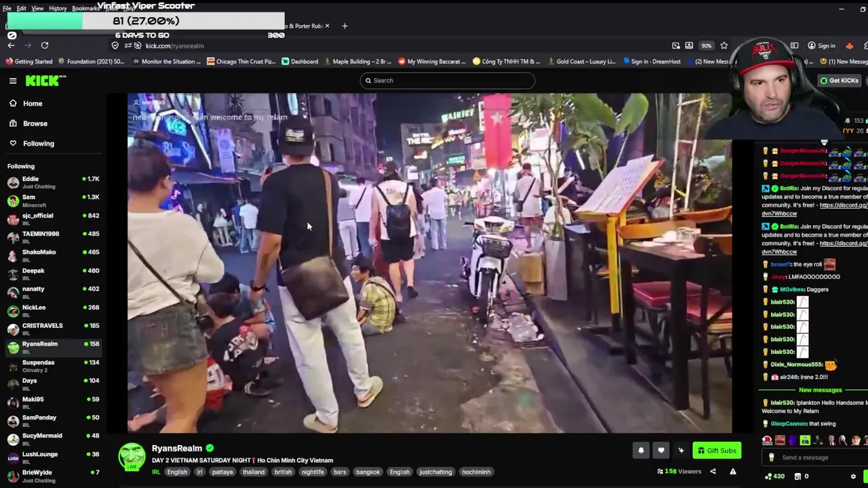868x488 pixels.
Task: Open Dashboard bookmark
Action: coord(300,61)
